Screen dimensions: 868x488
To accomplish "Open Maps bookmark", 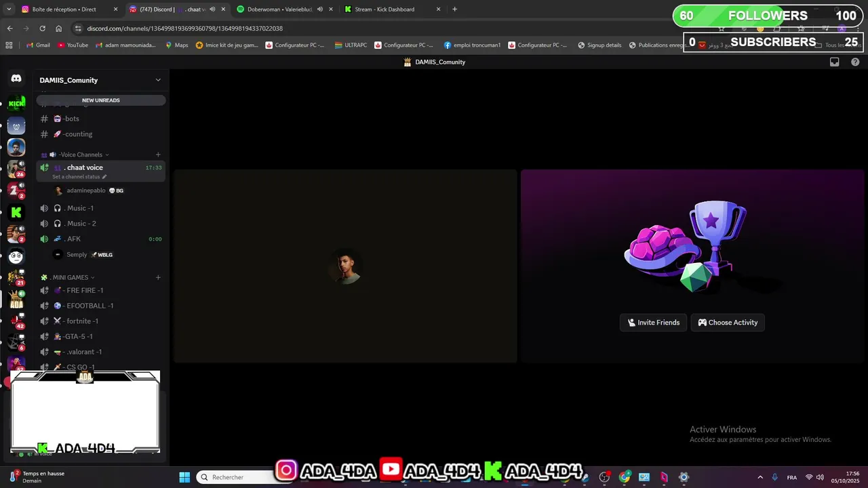I will coord(177,45).
